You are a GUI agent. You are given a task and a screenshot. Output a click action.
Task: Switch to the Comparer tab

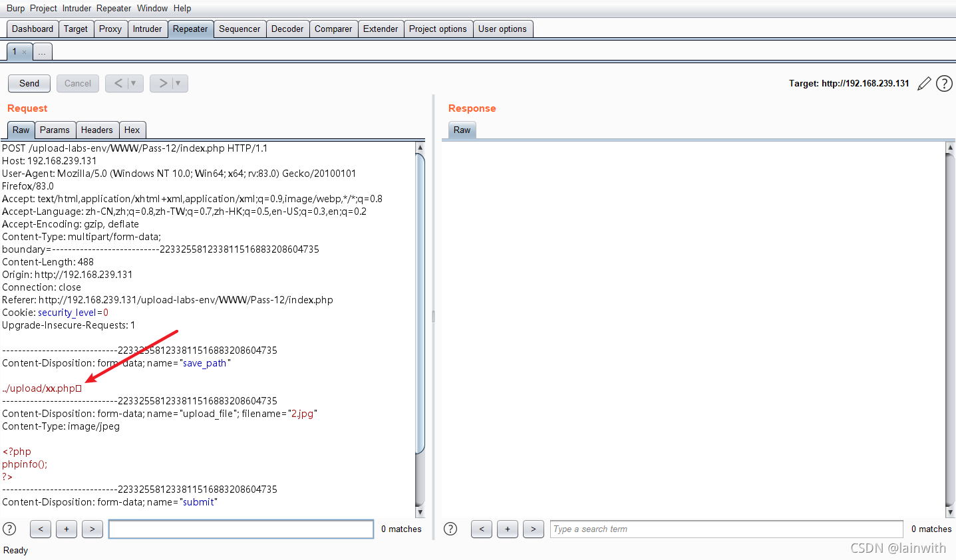(333, 29)
